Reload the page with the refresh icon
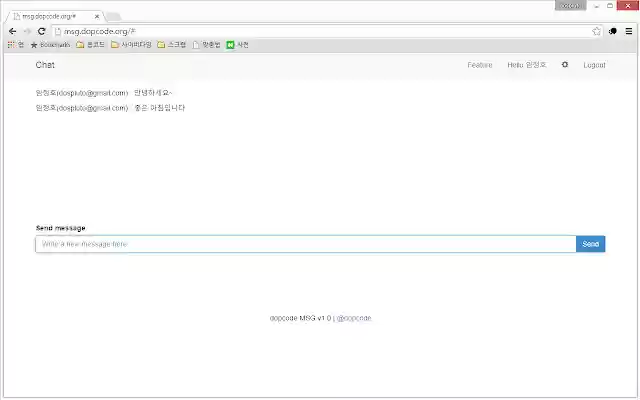The width and height of the screenshot is (640, 400). (x=41, y=31)
